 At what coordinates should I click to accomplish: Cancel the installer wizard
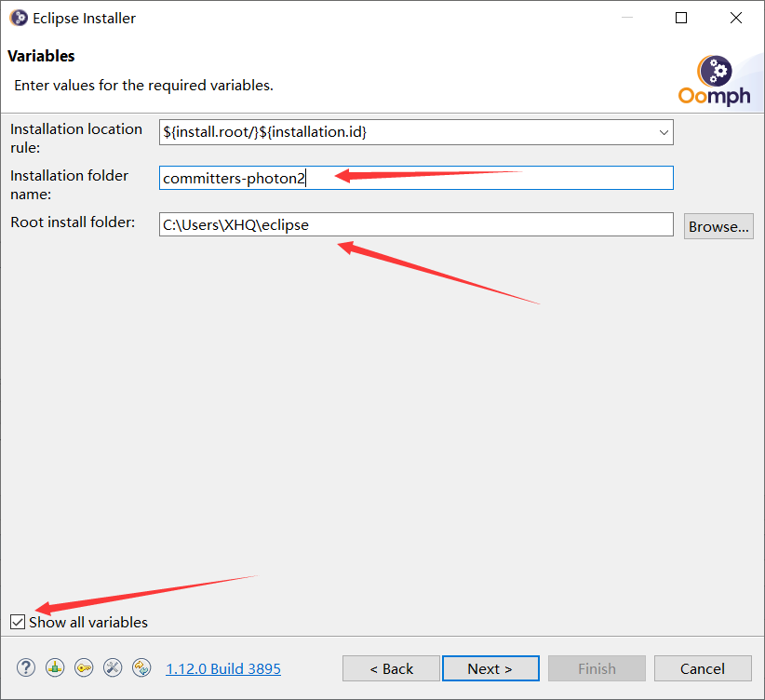(703, 668)
